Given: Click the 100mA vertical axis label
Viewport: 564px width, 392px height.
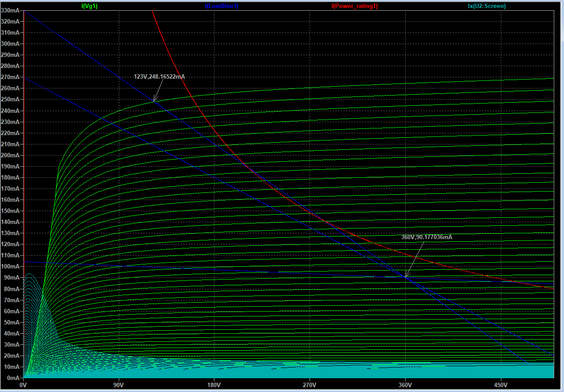Looking at the screenshot, I should pos(11,267).
